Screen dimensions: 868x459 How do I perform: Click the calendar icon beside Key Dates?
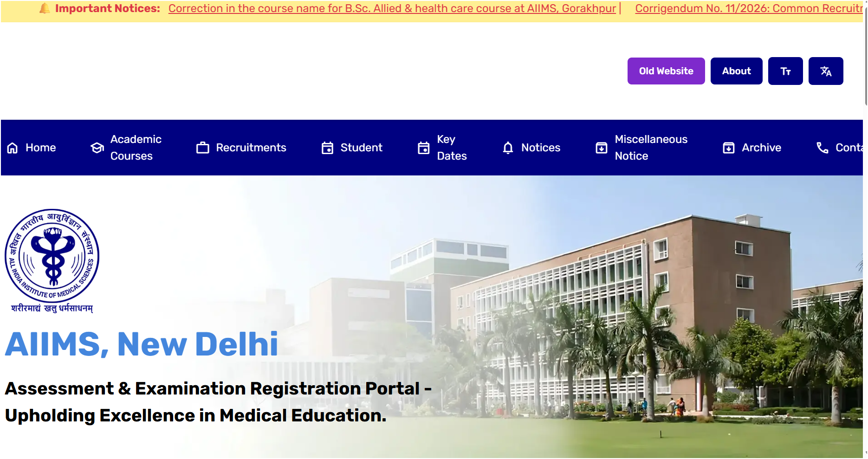point(424,148)
